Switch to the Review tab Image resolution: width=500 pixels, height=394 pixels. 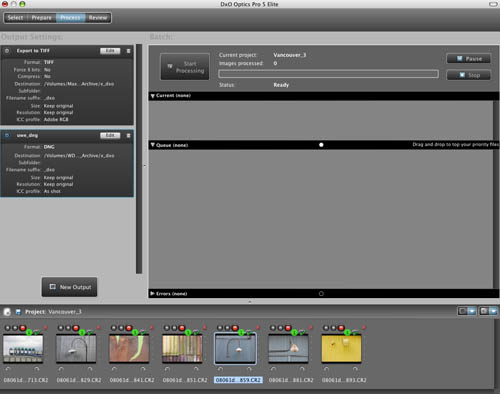click(98, 18)
